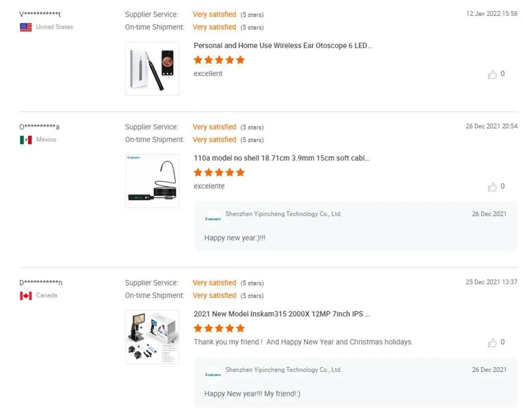Open the 110a endoscope cable product thumbnail
Viewport: 523px width, 420px height.
point(152,181)
